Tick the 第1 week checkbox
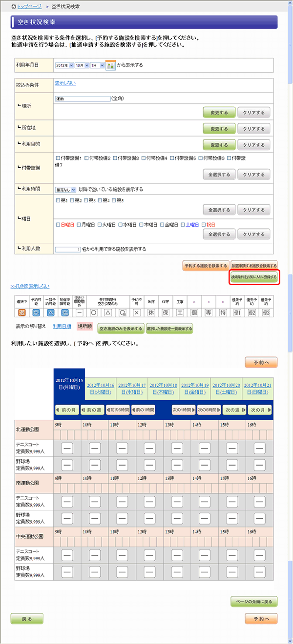 [x=58, y=200]
